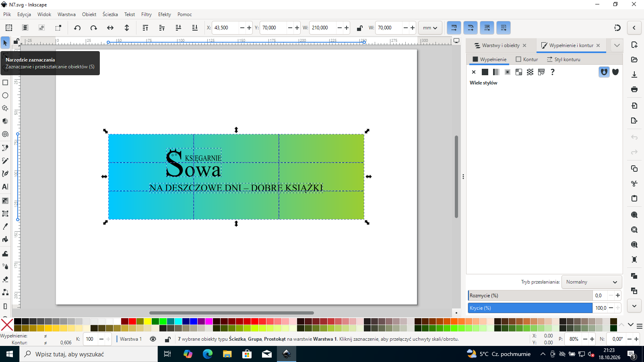Viewport: 644px width, 362px height.
Task: Open the Ścieżka menu
Action: pos(110,14)
